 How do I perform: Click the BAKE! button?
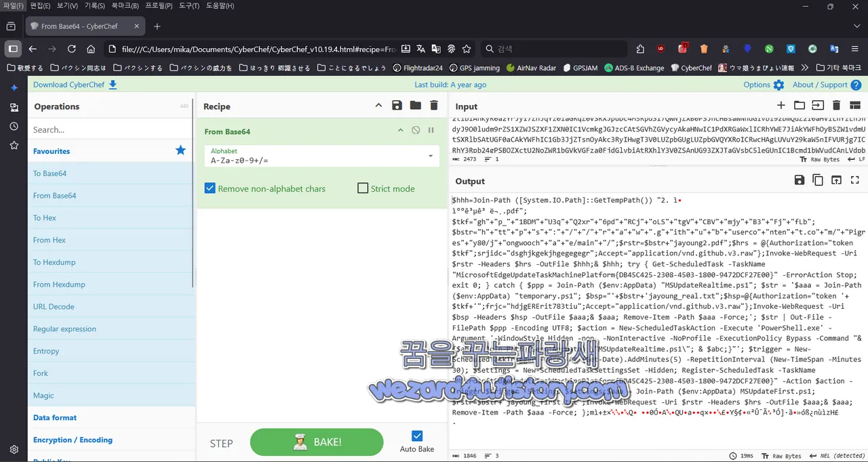[317, 442]
